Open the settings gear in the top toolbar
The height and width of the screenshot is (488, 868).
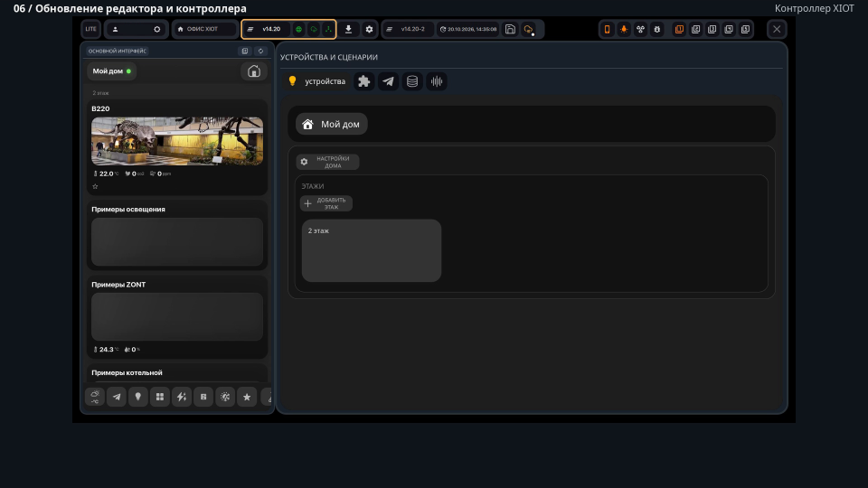[x=369, y=29]
